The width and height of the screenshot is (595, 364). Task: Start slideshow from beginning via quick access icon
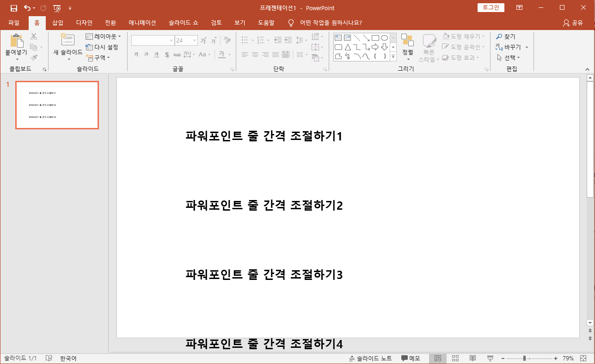coord(57,8)
